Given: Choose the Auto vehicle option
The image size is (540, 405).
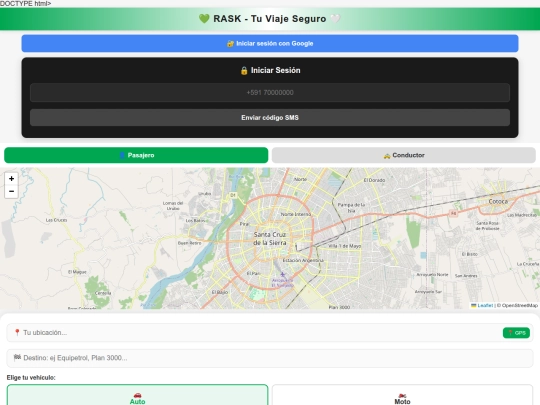Looking at the screenshot, I should (137, 396).
